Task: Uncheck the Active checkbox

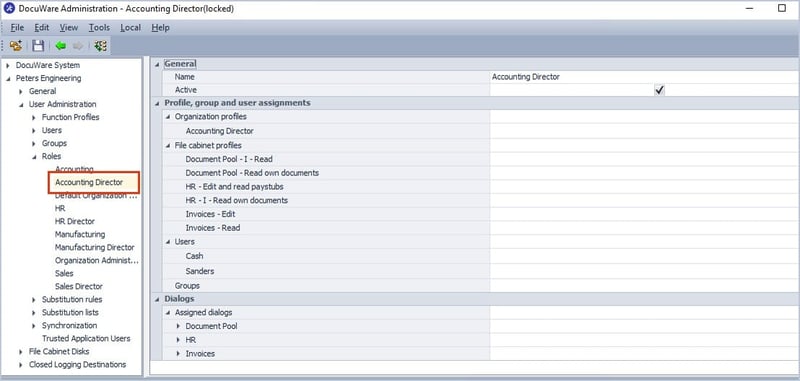Action: coord(660,90)
